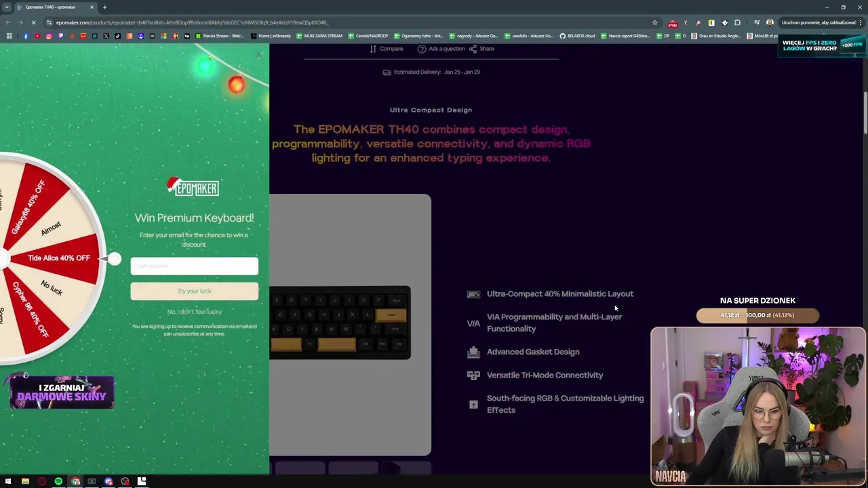The width and height of the screenshot is (868, 488).
Task: Open the BAJKI ZAPAS STREAM bookmark
Action: 319,36
